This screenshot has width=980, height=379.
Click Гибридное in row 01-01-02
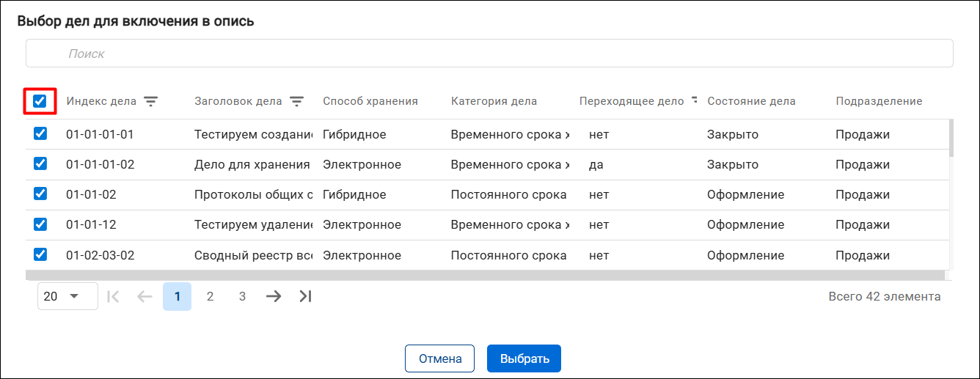pyautogui.click(x=354, y=194)
